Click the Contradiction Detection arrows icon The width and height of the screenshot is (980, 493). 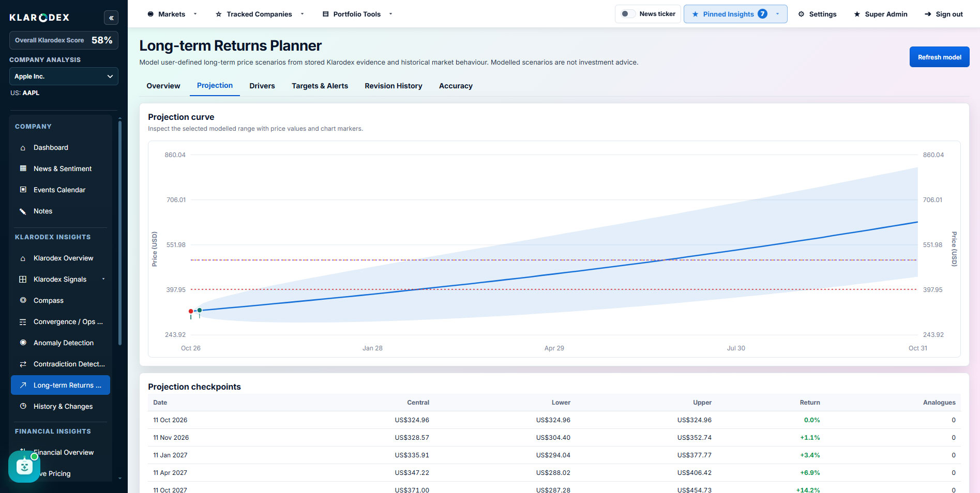[x=23, y=364]
